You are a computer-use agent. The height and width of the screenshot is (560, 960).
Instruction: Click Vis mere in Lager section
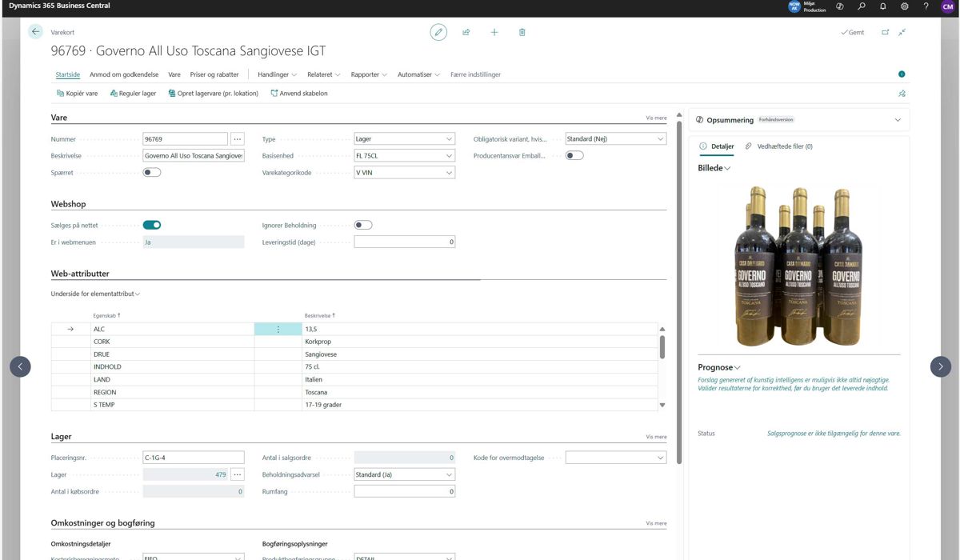pyautogui.click(x=656, y=438)
